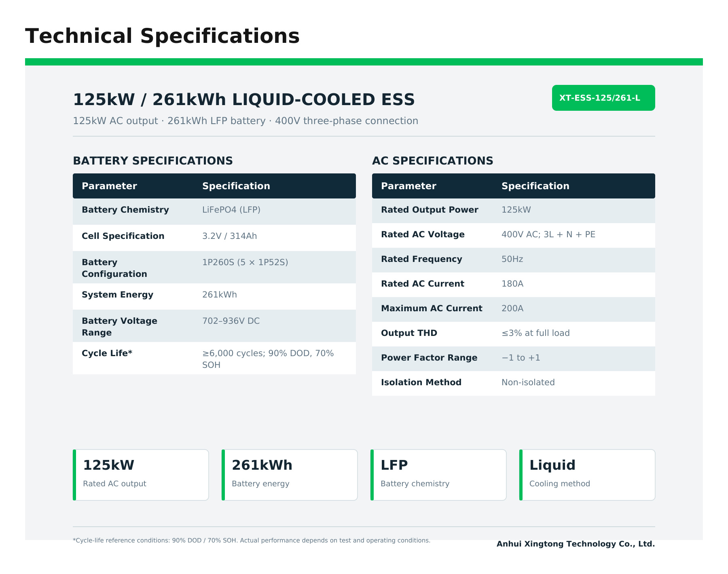
Task: Click the "Isolation Method" parameter label
Action: [421, 382]
